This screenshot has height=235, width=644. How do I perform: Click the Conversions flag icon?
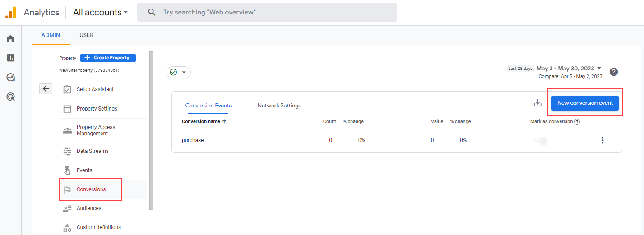(x=67, y=189)
